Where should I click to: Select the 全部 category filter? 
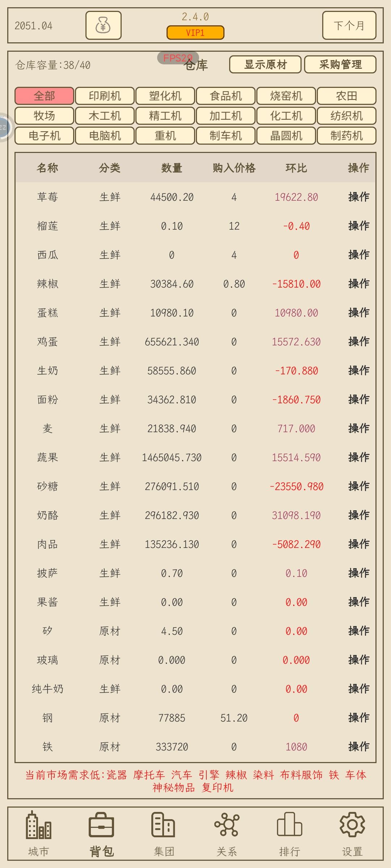pos(44,96)
